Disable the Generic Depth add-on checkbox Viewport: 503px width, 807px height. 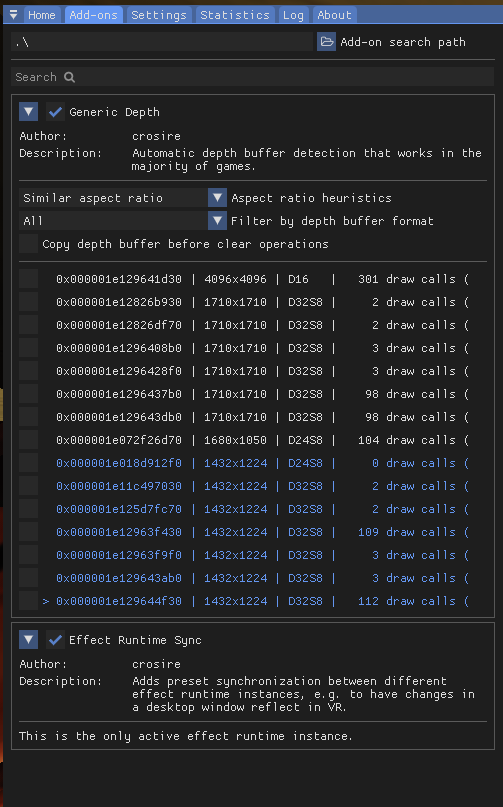point(55,112)
